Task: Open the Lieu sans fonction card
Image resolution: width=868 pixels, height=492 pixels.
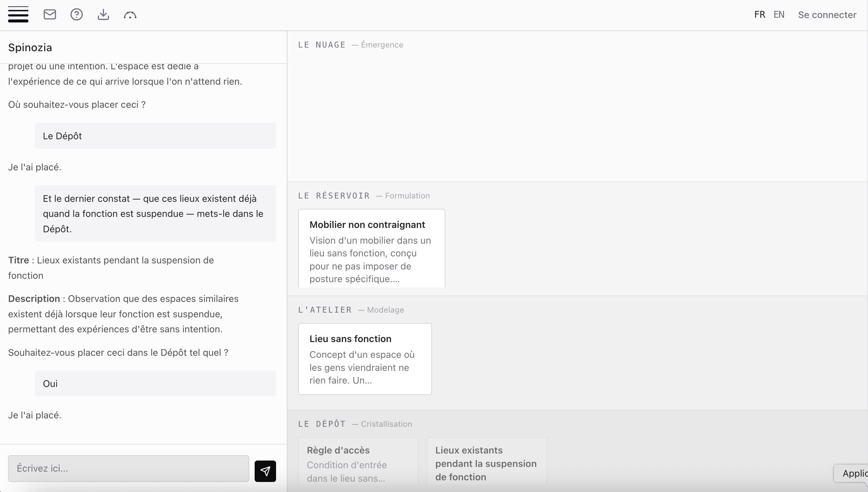Action: pyautogui.click(x=364, y=358)
